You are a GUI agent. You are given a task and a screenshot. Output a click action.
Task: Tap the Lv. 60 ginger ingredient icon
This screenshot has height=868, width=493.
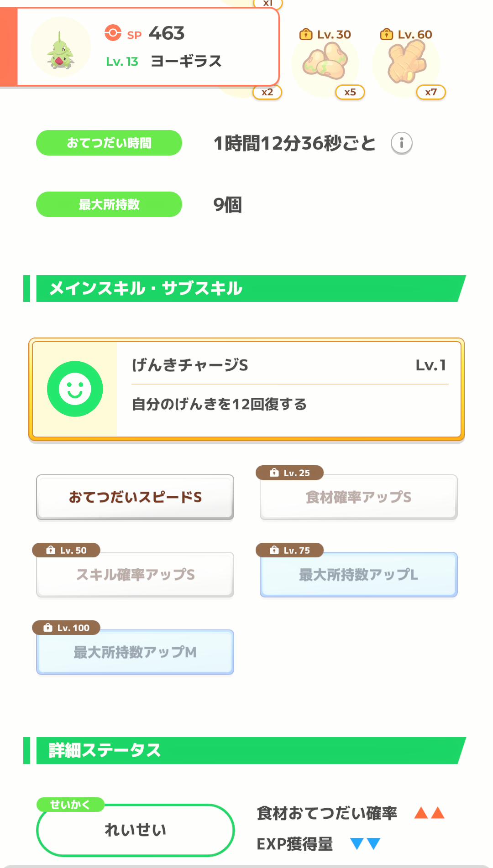pyautogui.click(x=406, y=62)
